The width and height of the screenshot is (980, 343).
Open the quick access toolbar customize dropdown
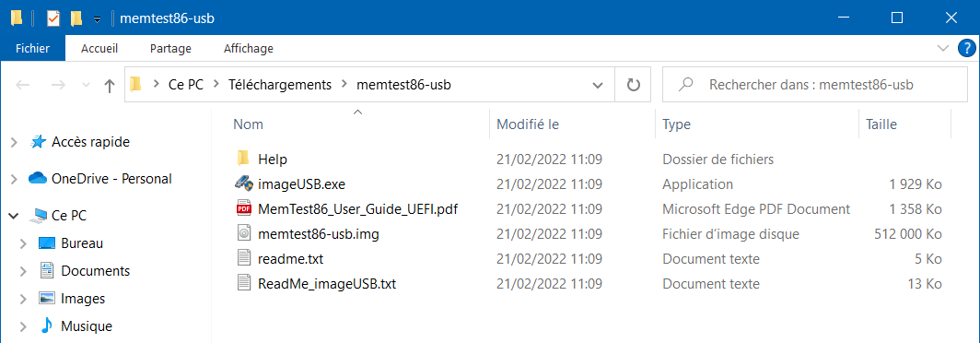pos(97,19)
